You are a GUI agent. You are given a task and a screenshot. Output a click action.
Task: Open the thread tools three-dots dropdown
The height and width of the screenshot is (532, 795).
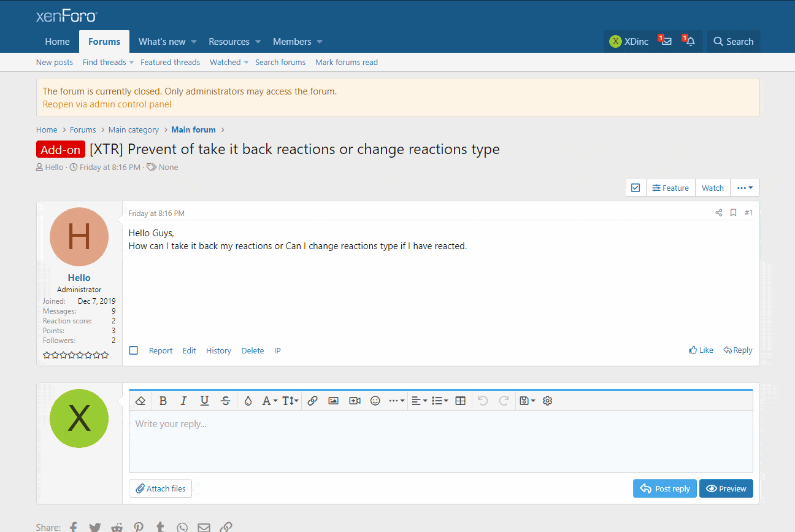tap(745, 188)
